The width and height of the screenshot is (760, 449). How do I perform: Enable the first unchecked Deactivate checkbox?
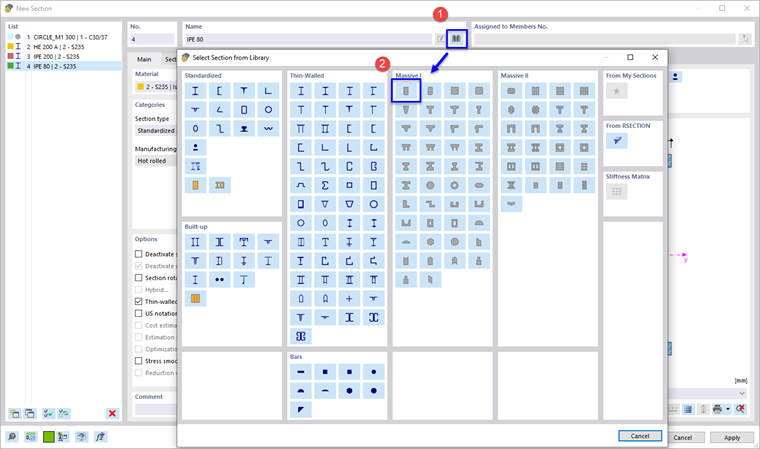(139, 254)
